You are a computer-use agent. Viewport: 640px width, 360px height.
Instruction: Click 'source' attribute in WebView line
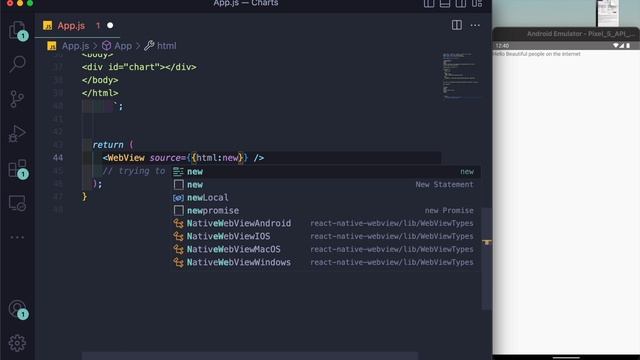pos(165,158)
